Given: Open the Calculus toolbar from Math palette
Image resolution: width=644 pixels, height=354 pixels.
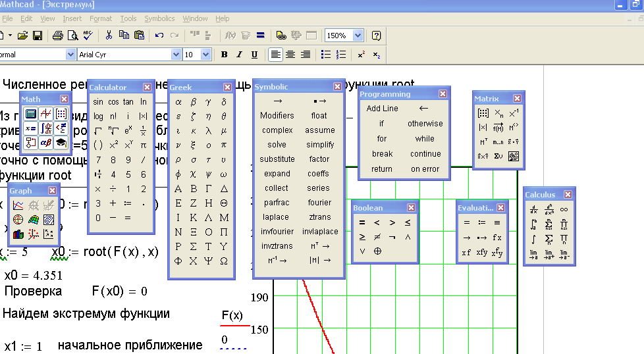Looking at the screenshot, I should (x=46, y=128).
